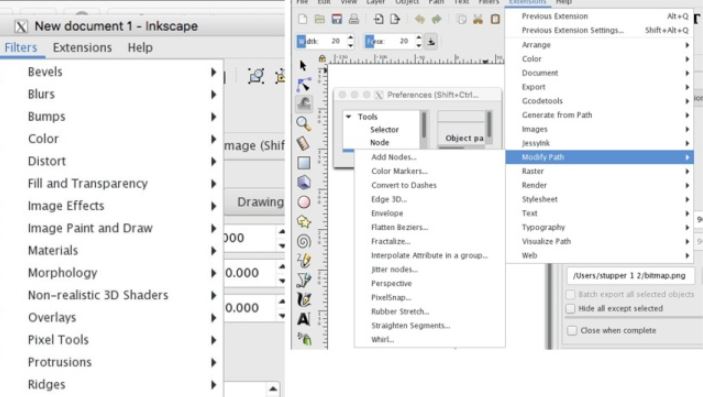The width and height of the screenshot is (703, 397).
Task: Increase the Width value with stepper
Action: [x=351, y=38]
